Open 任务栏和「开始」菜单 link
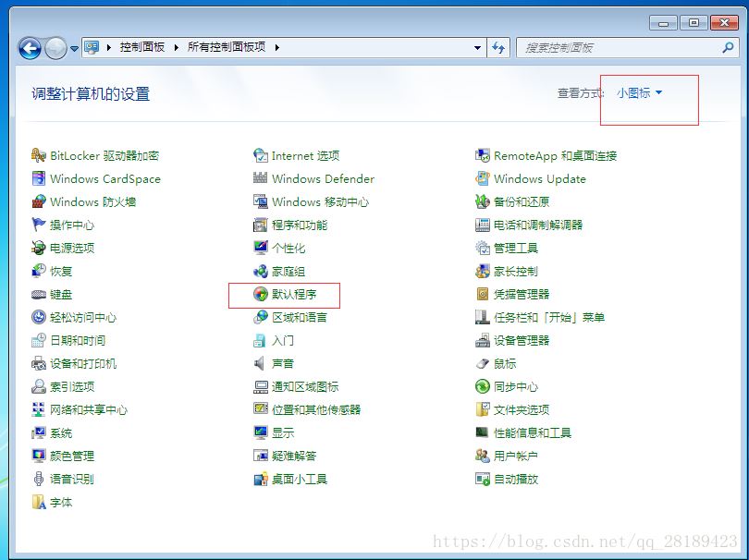 coord(549,318)
